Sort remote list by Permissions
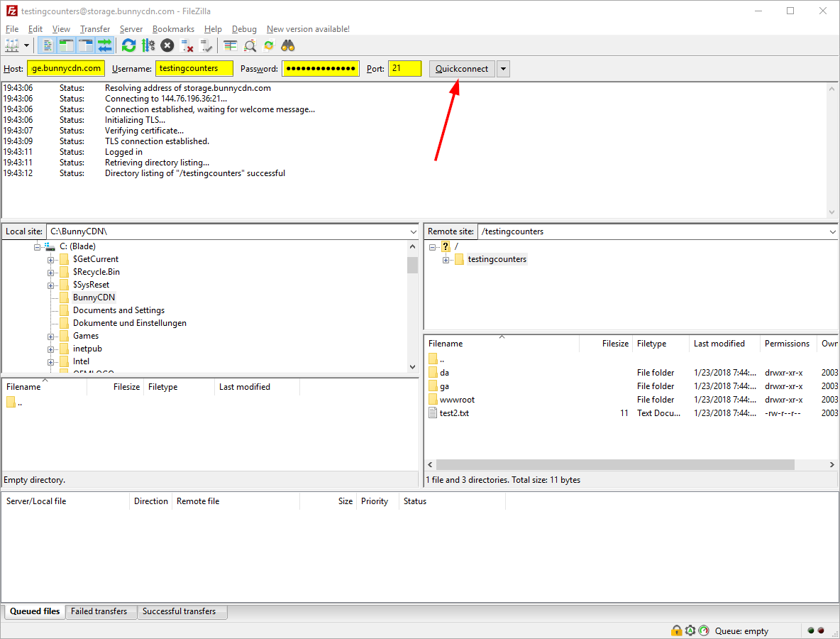This screenshot has width=840, height=639. tap(789, 344)
